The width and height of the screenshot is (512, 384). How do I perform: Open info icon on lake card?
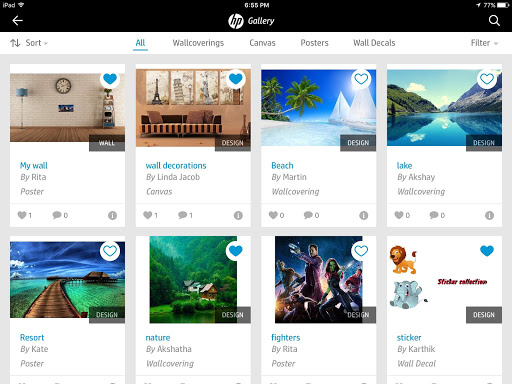(x=489, y=215)
